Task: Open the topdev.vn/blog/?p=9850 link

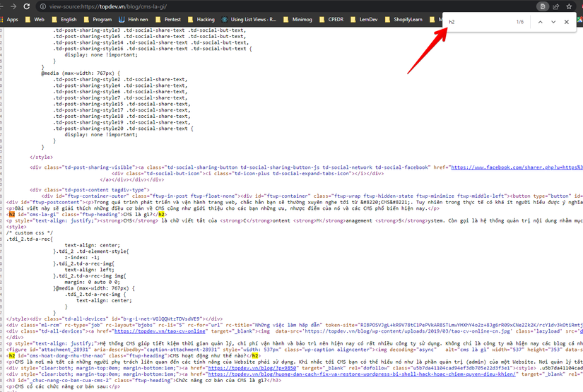Action: tap(252, 368)
